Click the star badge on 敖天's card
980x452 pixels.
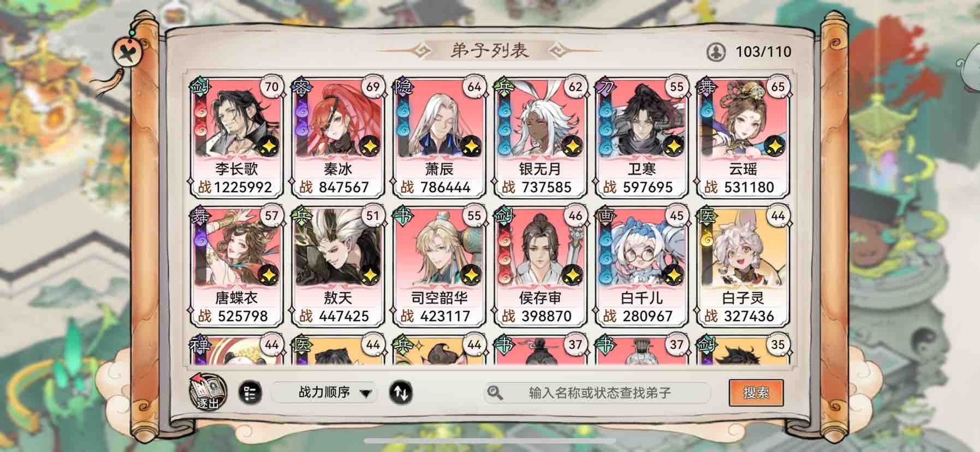370,275
